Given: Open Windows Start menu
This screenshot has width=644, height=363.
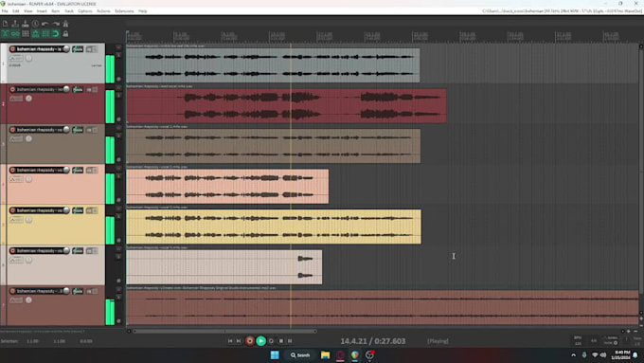Looking at the screenshot, I should coord(275,355).
